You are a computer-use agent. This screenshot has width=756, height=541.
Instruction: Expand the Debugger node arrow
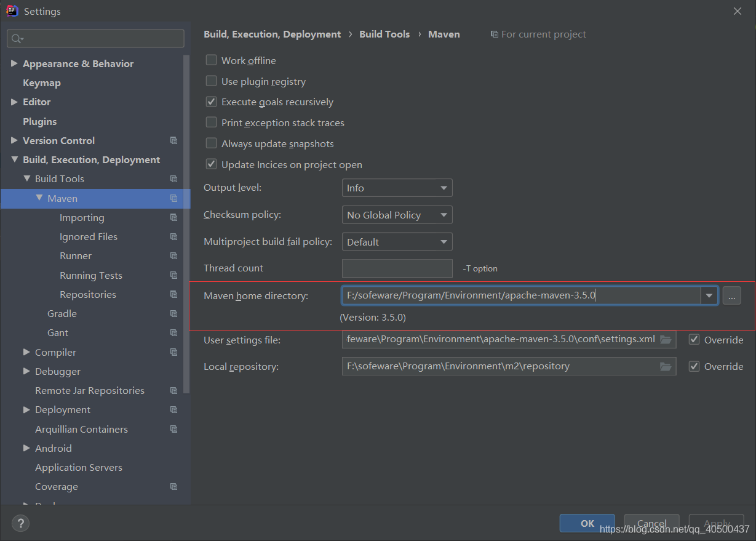pyautogui.click(x=26, y=371)
